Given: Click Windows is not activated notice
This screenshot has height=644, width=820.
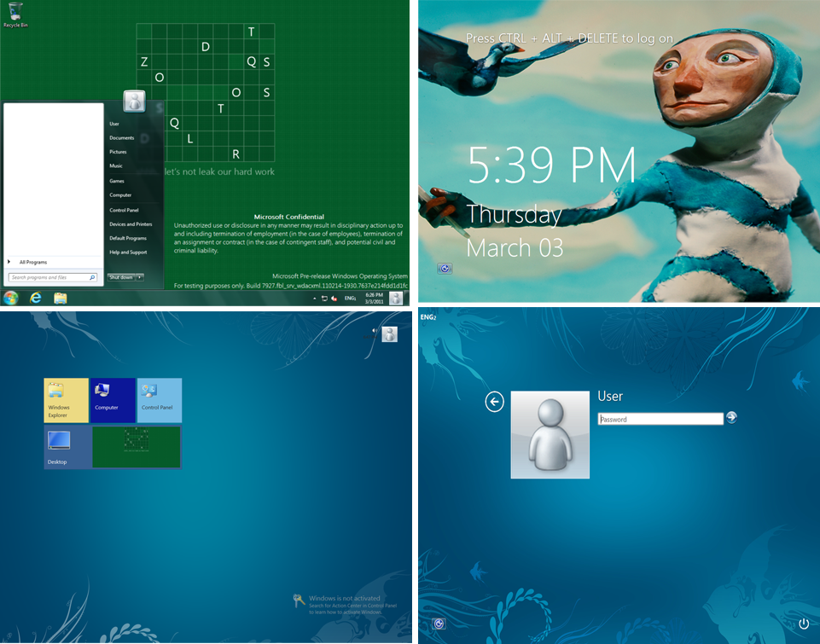Looking at the screenshot, I should click(x=346, y=604).
